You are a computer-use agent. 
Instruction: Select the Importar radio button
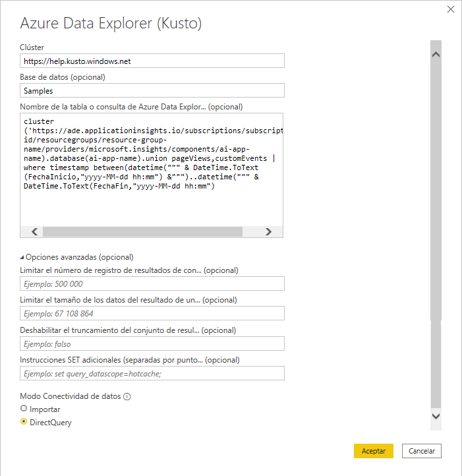[24, 408]
